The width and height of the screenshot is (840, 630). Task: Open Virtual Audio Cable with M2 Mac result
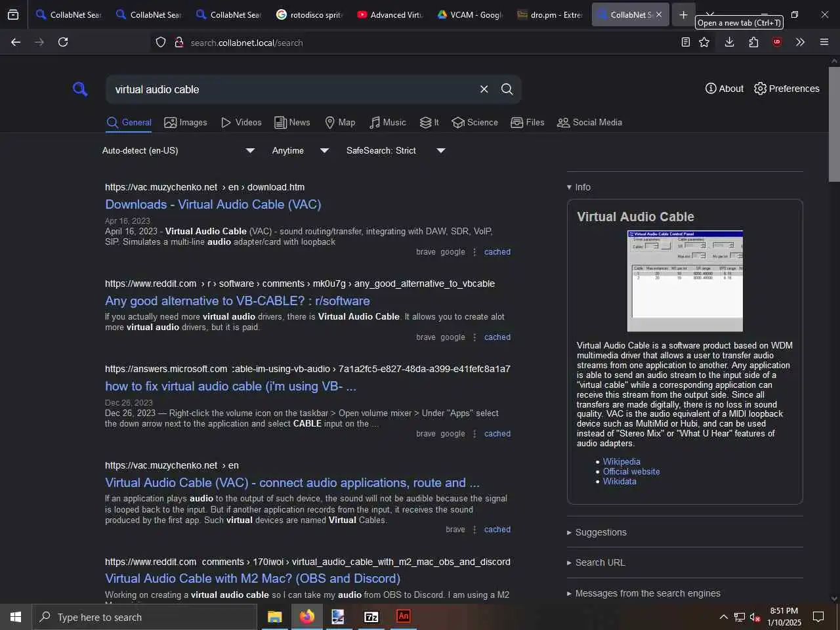coord(253,578)
